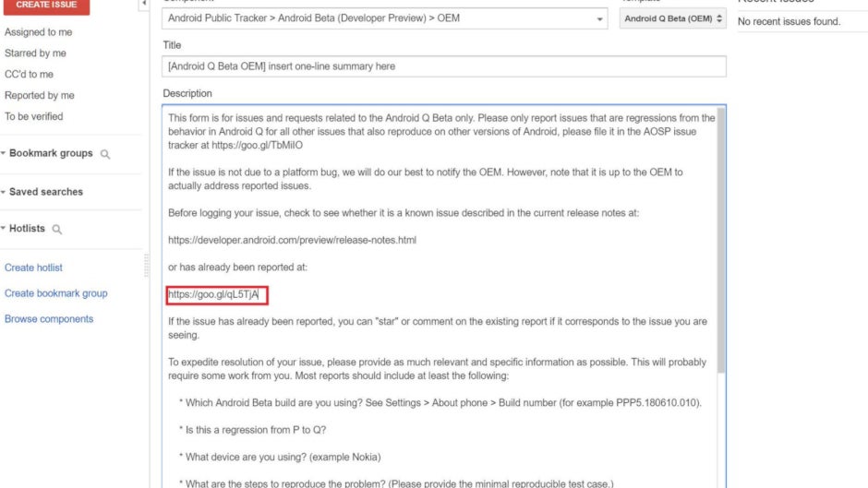Search hotlists with the magnifier icon
This screenshot has width=868, height=488.
(x=57, y=229)
